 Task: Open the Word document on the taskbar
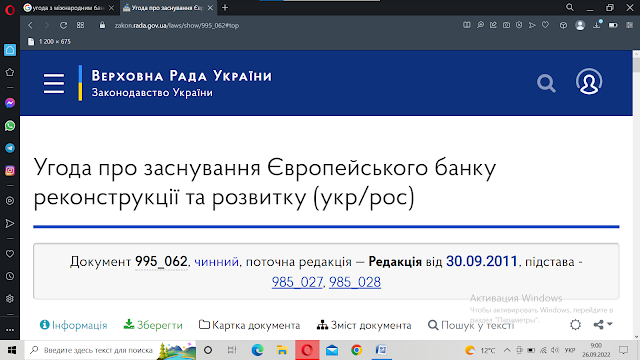381,350
